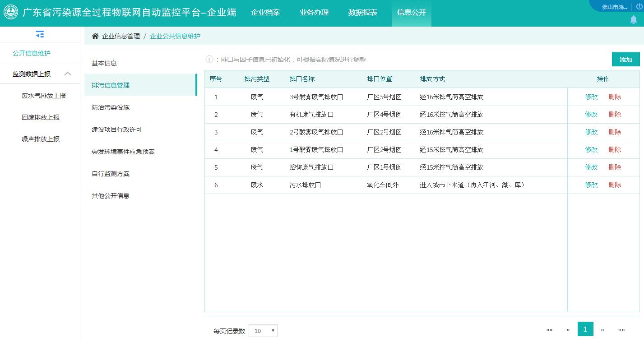Viewport: 644px width, 342px height.
Task: Switch to the 自行监测方案 tab
Action: click(x=140, y=174)
